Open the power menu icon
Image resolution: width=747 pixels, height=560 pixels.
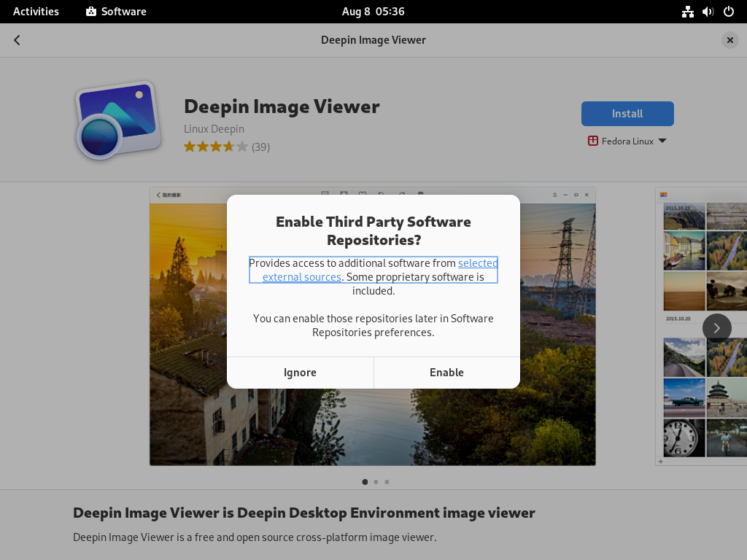pos(729,12)
